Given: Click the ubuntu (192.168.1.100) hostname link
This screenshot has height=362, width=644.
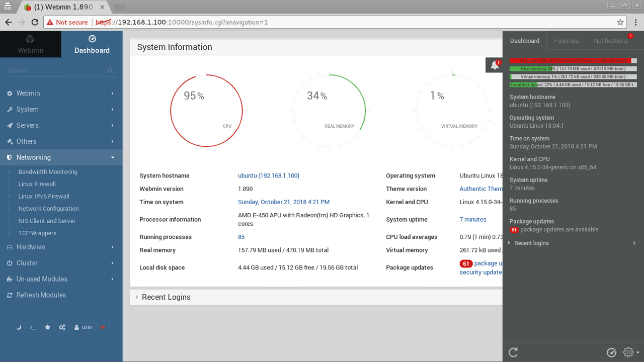Looking at the screenshot, I should click(x=269, y=176).
